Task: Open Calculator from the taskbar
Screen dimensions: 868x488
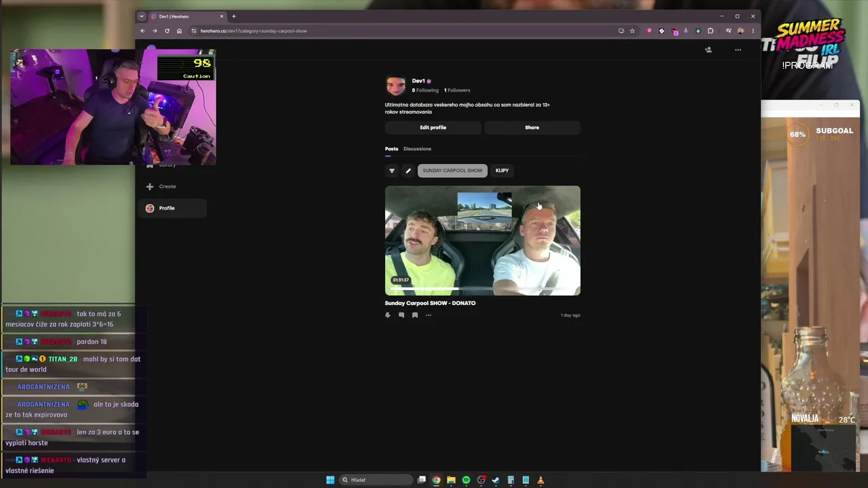Action: pyautogui.click(x=511, y=480)
